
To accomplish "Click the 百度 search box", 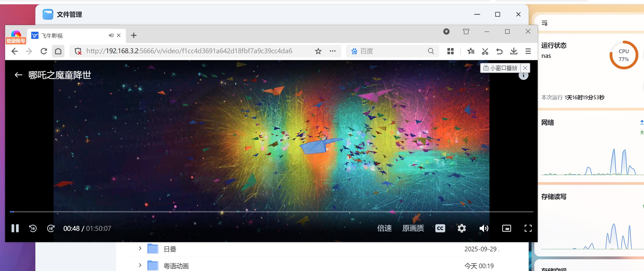I will pyautogui.click(x=392, y=51).
